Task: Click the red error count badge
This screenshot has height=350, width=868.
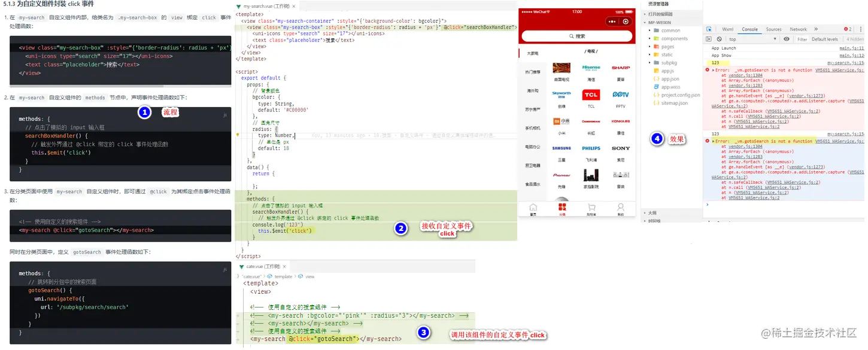Action: 848,29
